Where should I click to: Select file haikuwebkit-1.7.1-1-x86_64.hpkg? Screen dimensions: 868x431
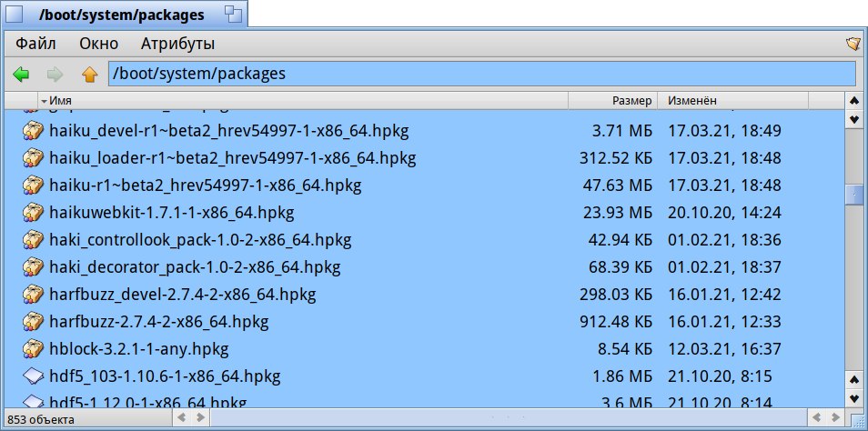coord(172,213)
